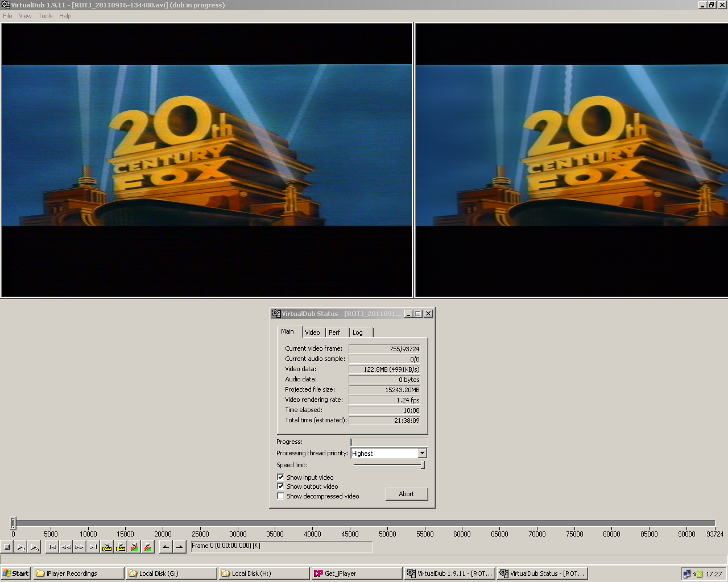Uncheck Show input video

(x=280, y=477)
